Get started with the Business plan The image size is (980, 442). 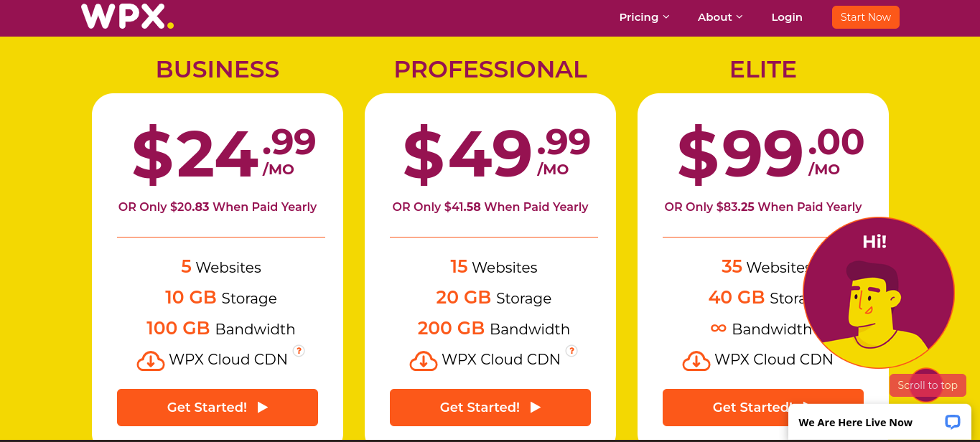pos(218,408)
